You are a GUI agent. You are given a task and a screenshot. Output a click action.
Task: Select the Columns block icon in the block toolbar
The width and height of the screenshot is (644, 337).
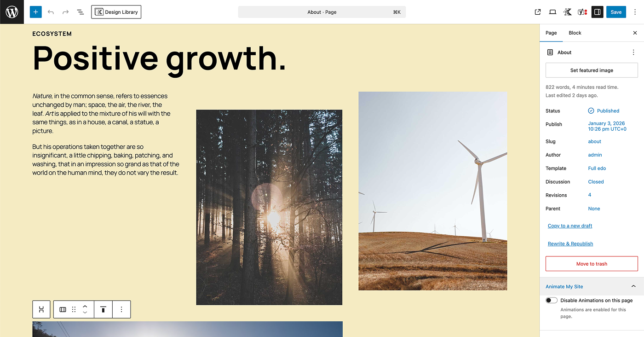[63, 309]
